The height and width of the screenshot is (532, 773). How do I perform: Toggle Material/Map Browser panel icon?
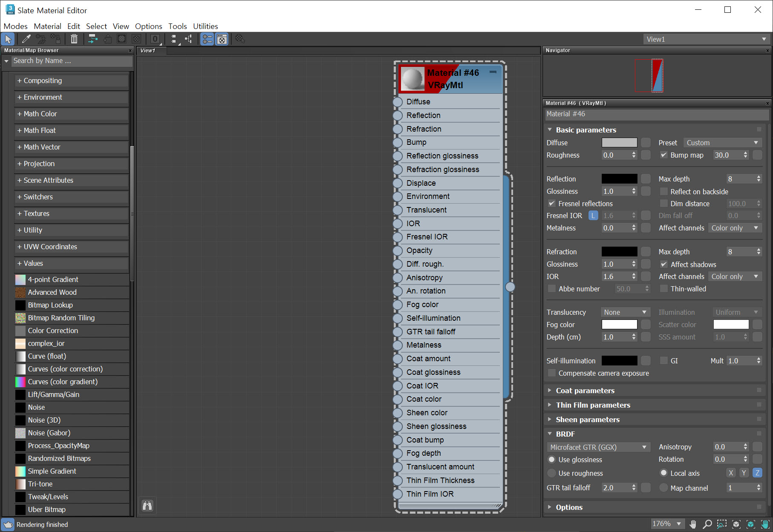pos(207,39)
